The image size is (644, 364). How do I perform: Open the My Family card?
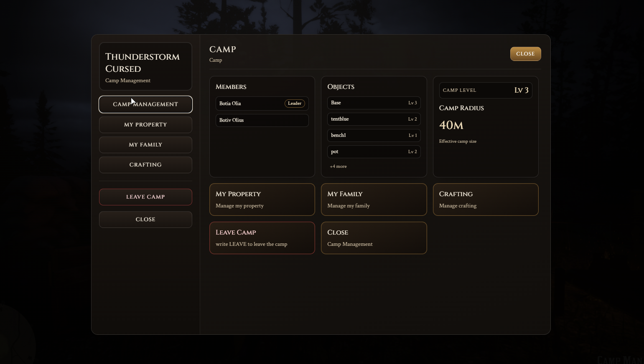(374, 200)
